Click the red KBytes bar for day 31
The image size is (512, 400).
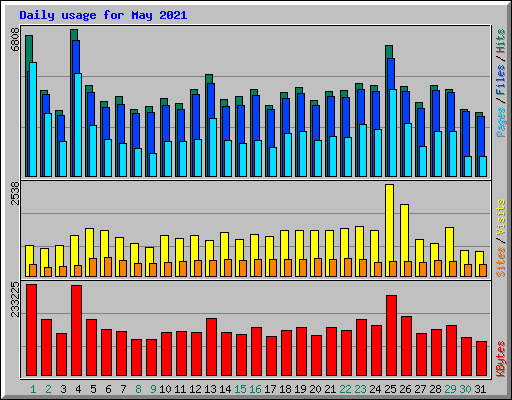[481, 359]
